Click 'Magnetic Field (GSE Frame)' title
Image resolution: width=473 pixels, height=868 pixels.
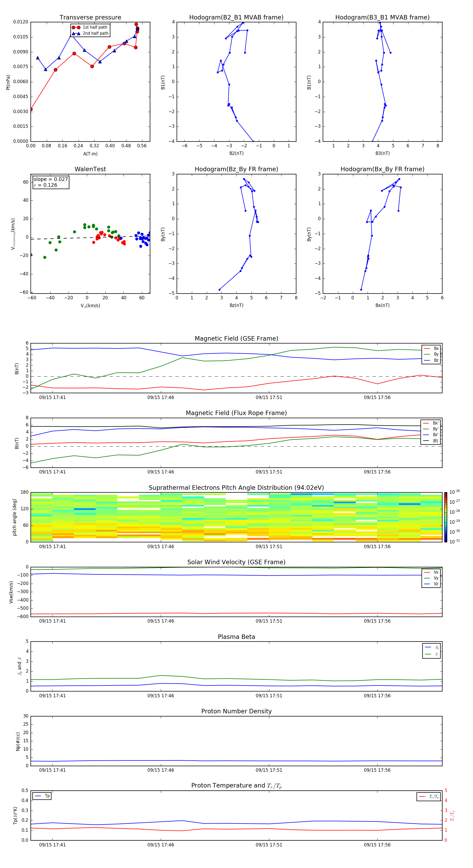(x=236, y=339)
